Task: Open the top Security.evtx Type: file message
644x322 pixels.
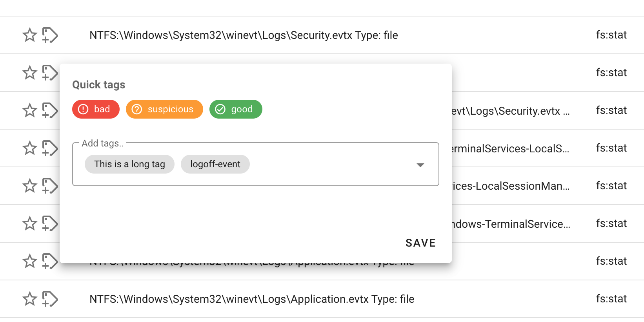Action: (x=244, y=35)
